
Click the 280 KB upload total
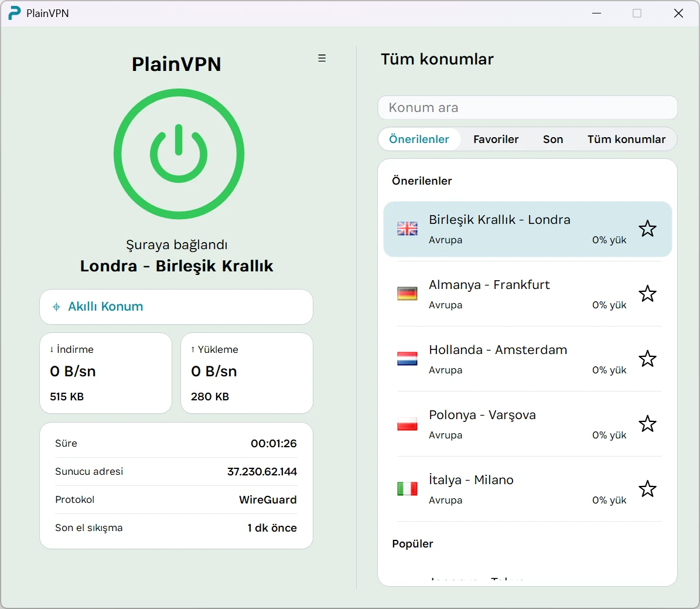click(210, 397)
